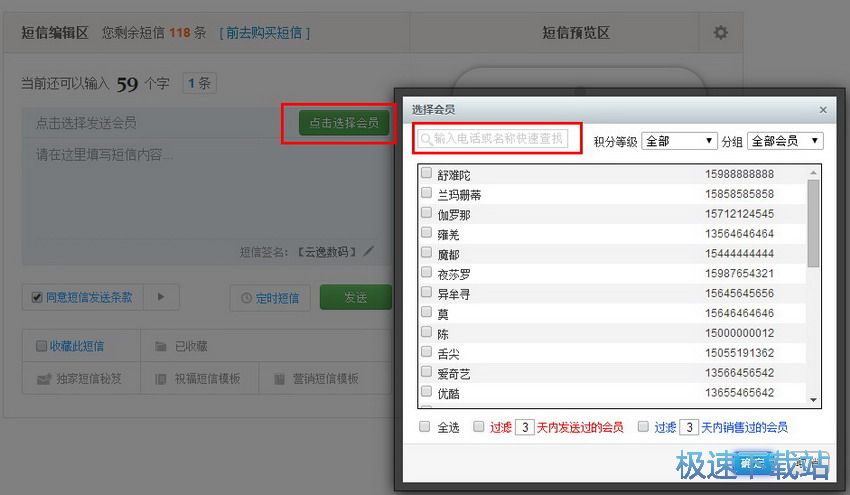Open the 积分等级 dropdown
850x495 pixels.
click(679, 141)
